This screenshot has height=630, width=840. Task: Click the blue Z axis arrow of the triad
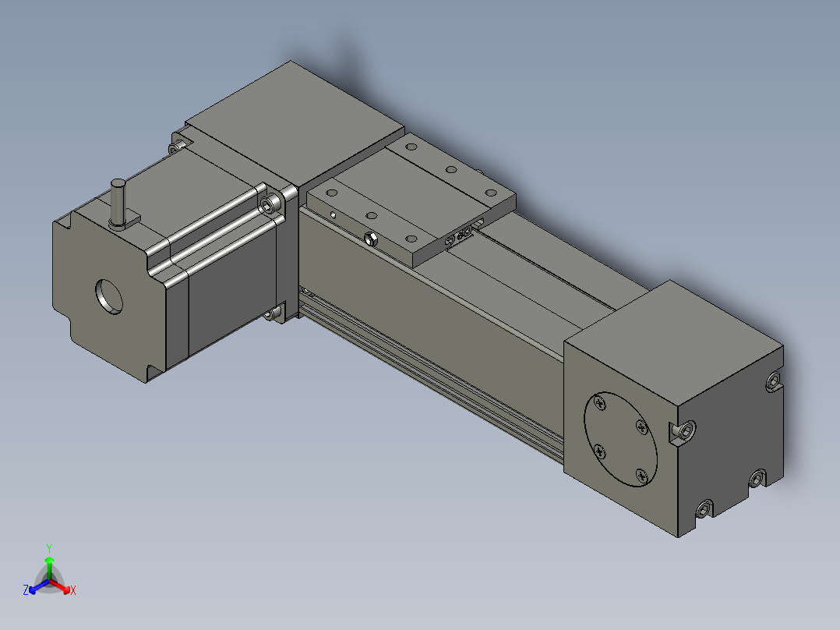pyautogui.click(x=37, y=587)
